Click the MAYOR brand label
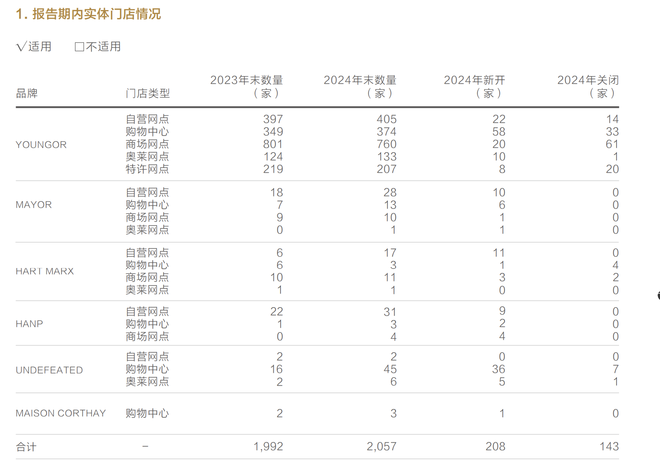This screenshot has height=475, width=660. click(33, 205)
